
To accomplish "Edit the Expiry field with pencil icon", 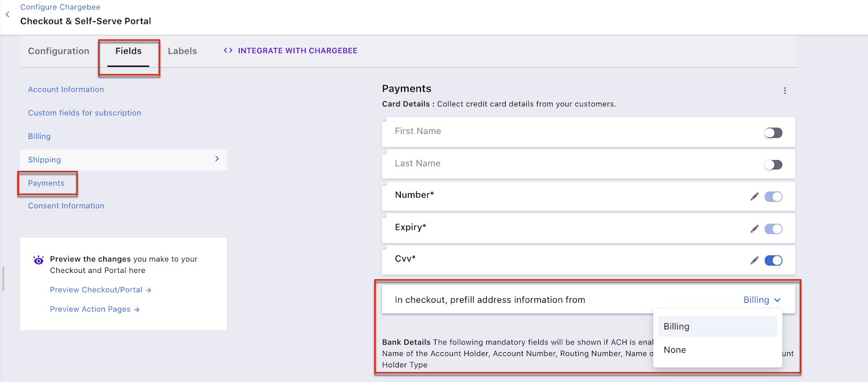I will coord(754,229).
